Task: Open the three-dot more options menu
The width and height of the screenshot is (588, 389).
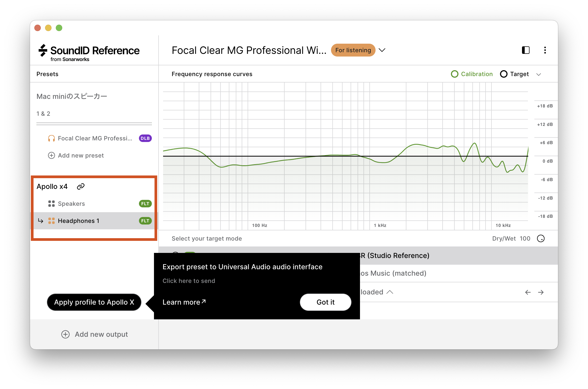Action: pyautogui.click(x=545, y=50)
